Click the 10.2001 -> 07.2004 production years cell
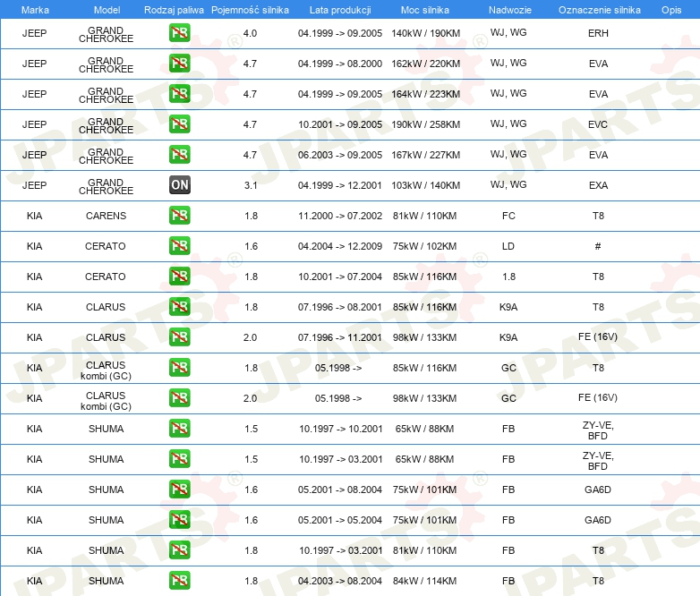This screenshot has width=700, height=596. (x=340, y=277)
